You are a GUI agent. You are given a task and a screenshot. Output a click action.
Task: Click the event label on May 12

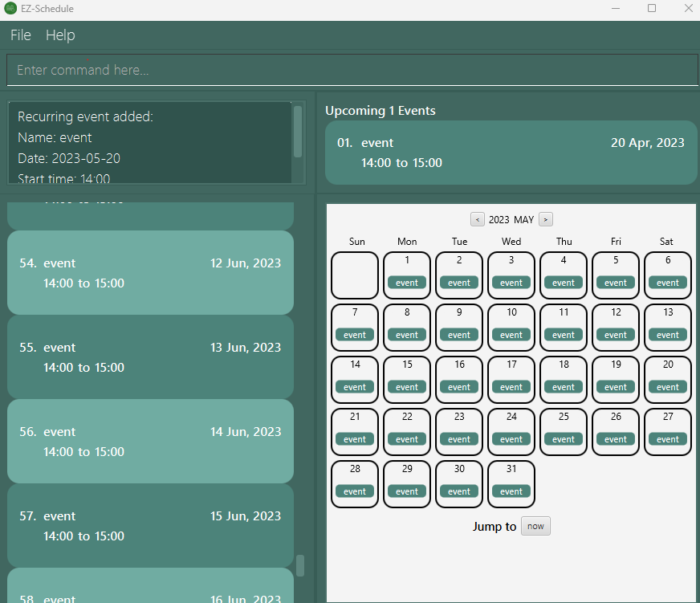[x=616, y=335]
